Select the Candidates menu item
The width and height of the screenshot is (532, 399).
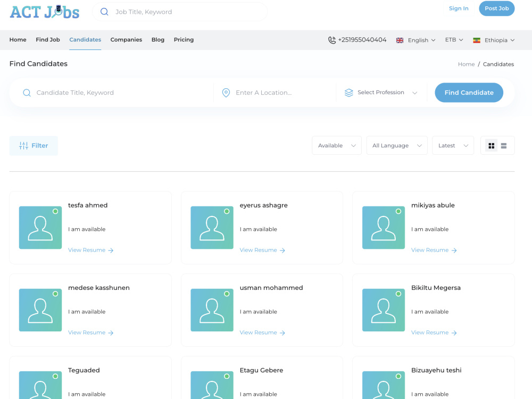(85, 40)
